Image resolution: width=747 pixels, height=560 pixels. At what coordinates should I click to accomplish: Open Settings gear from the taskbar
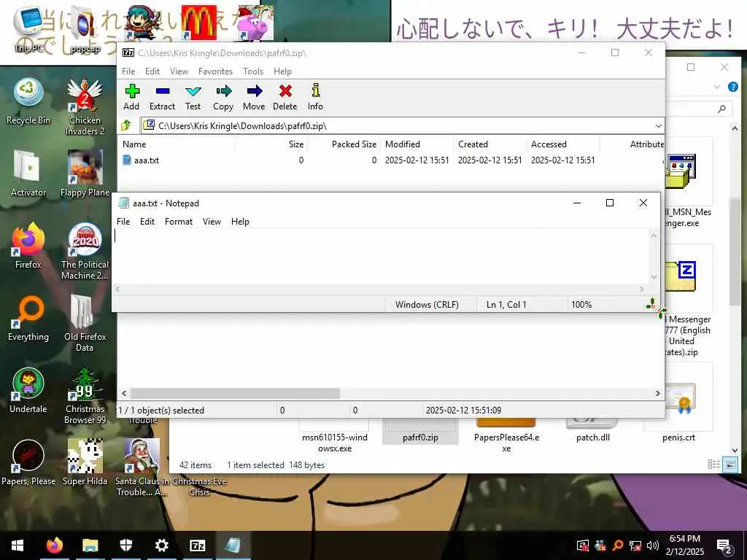click(161, 545)
